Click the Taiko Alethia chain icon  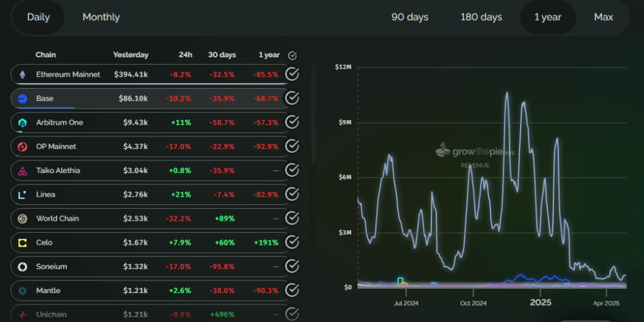click(23, 170)
